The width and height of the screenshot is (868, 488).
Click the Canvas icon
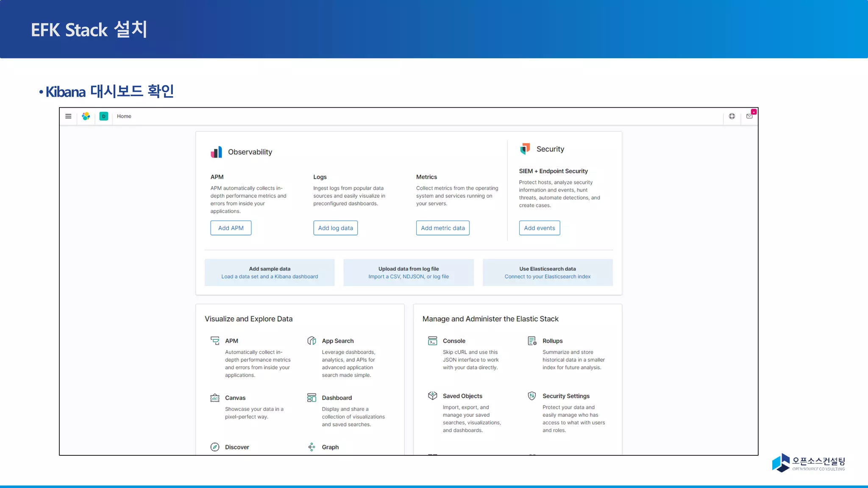[215, 398]
